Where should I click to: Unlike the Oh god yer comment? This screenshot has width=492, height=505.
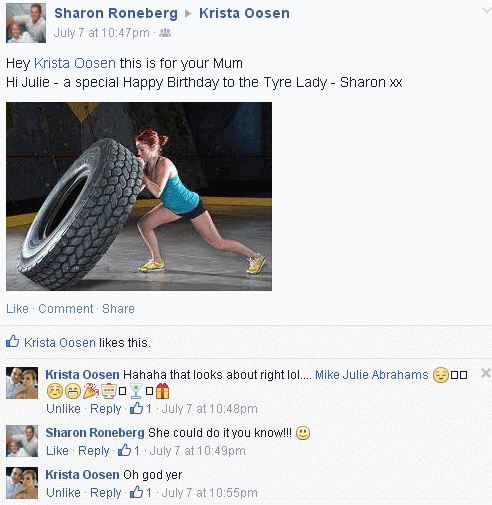tap(63, 493)
